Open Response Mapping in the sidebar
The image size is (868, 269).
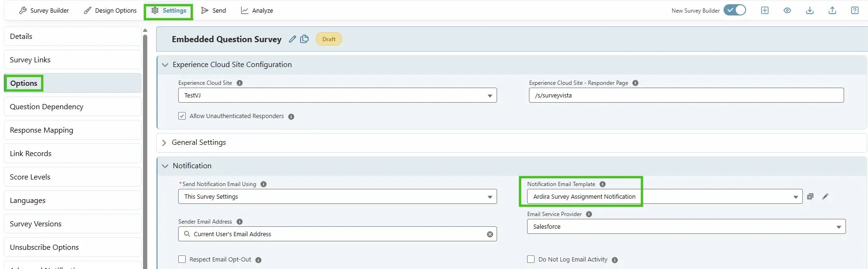pyautogui.click(x=73, y=130)
